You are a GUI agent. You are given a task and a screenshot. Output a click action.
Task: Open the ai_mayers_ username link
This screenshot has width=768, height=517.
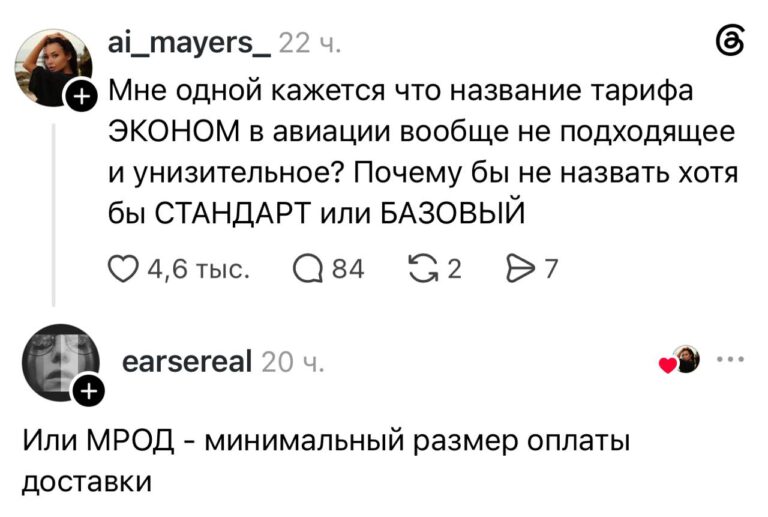(x=189, y=43)
